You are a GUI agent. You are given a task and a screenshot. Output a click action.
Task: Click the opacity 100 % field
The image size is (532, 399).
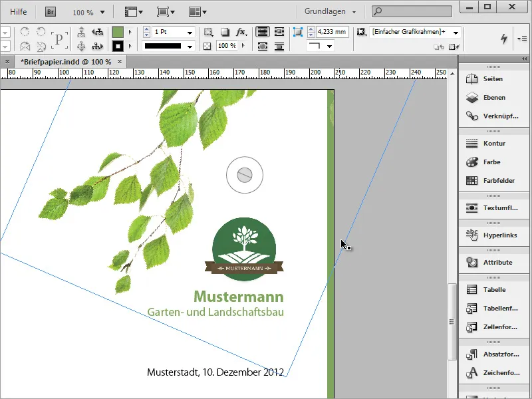pos(226,45)
